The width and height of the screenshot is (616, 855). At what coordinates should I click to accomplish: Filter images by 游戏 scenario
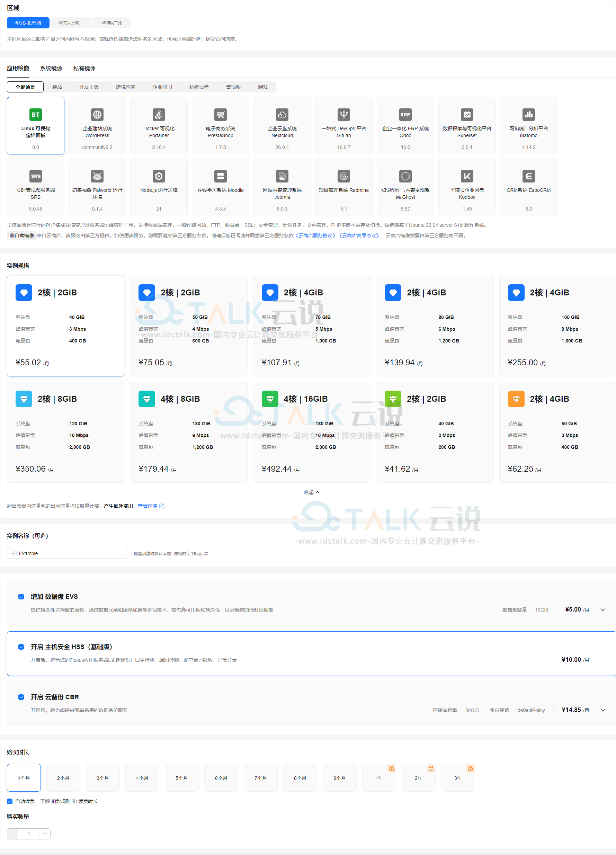tap(263, 87)
